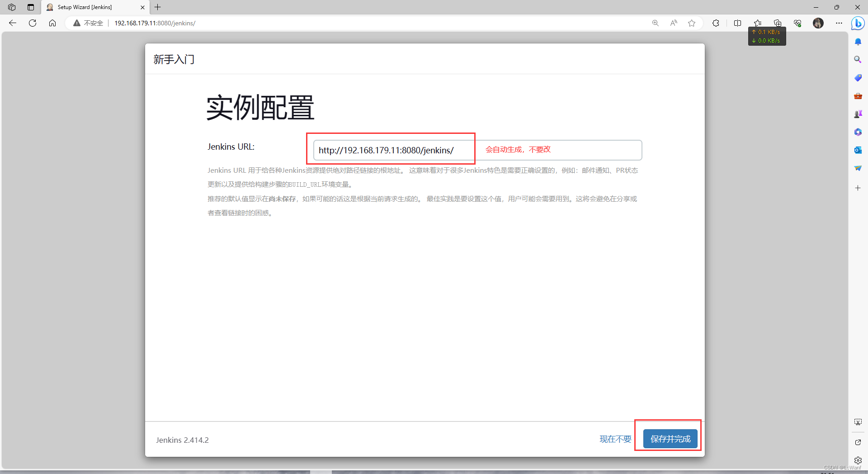This screenshot has width=868, height=474.
Task: Click the sidebar open external link icon
Action: coord(858,442)
